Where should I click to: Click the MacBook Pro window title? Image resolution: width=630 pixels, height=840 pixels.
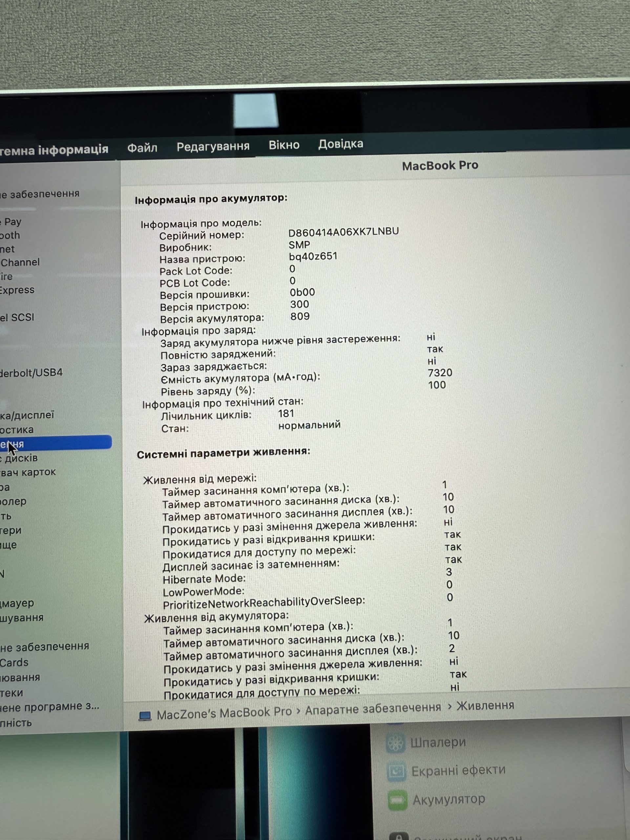[440, 166]
